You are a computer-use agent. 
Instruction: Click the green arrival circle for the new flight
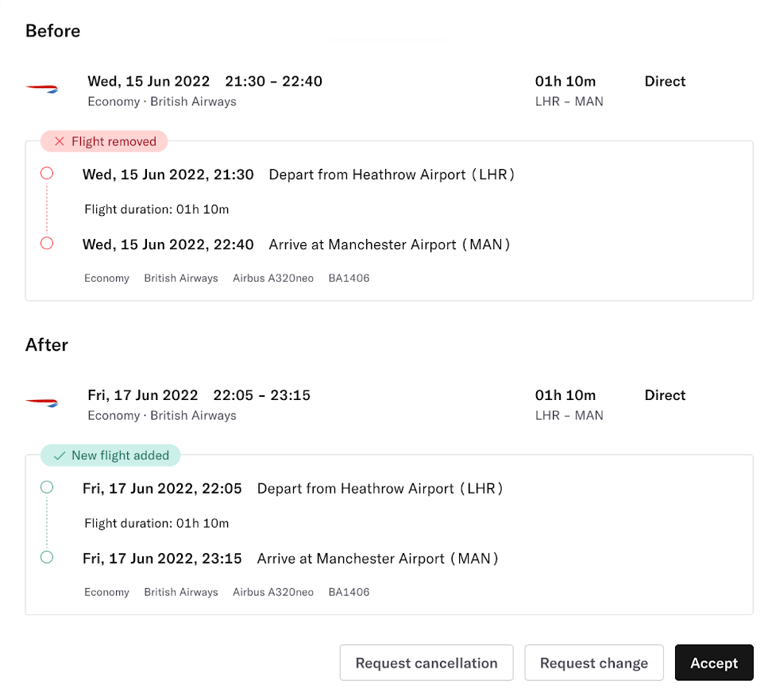(x=46, y=558)
